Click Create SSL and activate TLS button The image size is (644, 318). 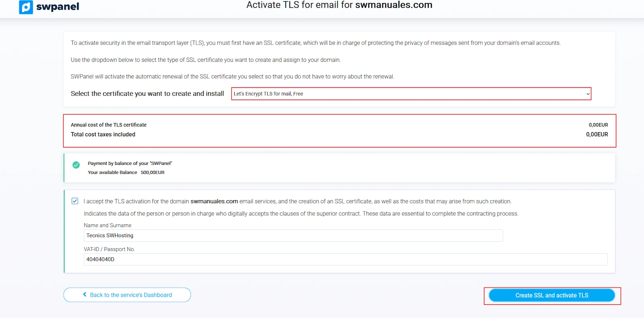[552, 295]
